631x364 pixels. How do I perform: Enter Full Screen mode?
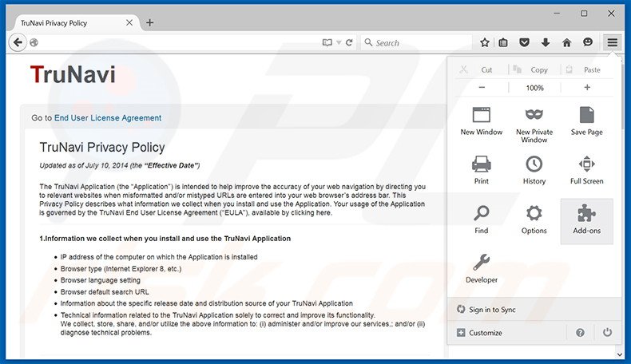coord(587,169)
